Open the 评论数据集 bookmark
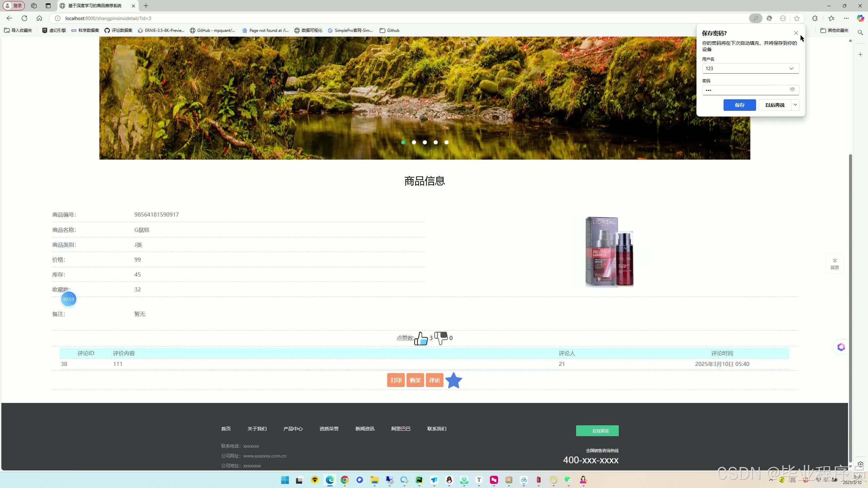The height and width of the screenshot is (488, 868). [118, 30]
